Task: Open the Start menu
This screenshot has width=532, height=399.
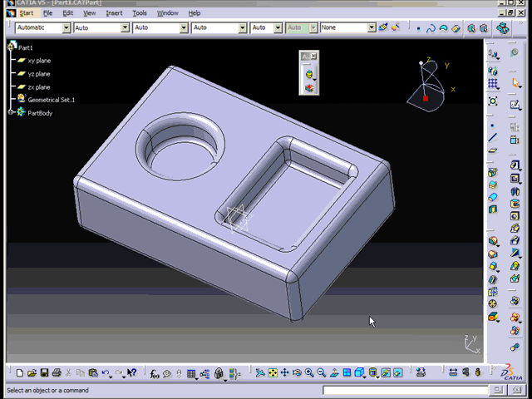Action: 26,13
